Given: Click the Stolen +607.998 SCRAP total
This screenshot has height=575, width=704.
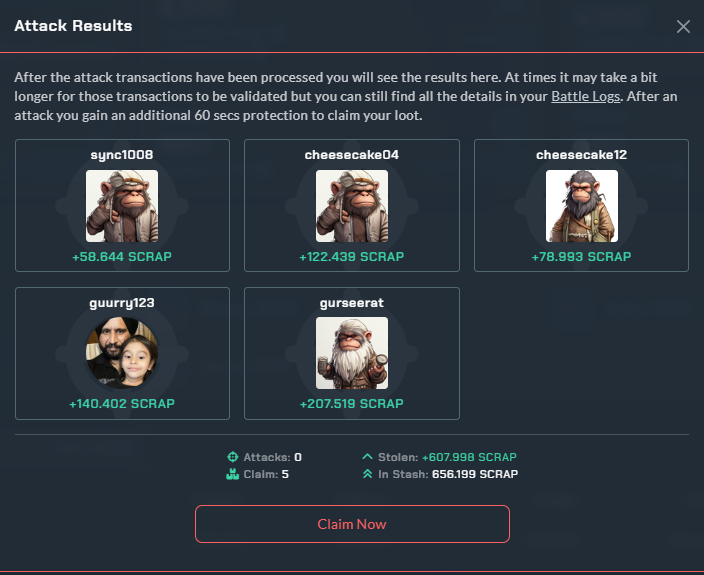Looking at the screenshot, I should [x=469, y=457].
